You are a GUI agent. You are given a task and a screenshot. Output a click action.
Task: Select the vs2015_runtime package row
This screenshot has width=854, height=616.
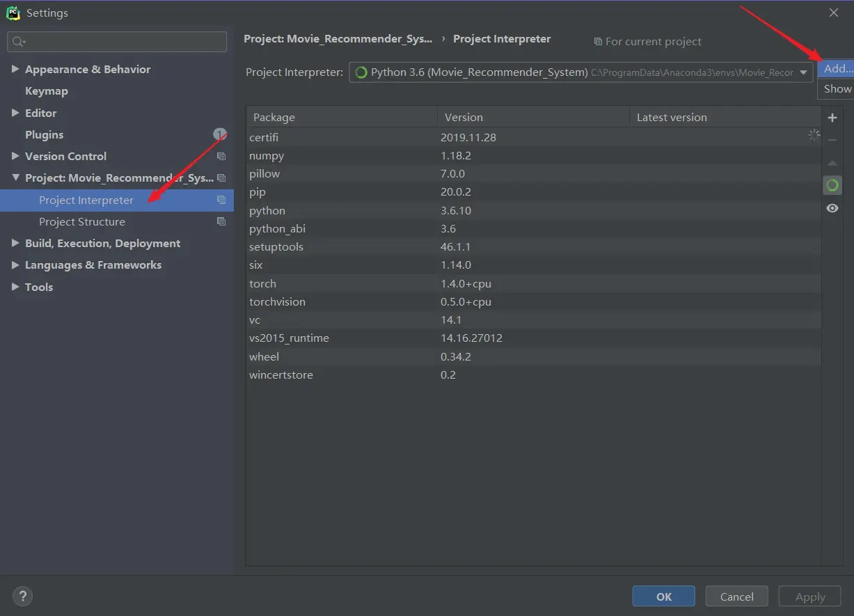click(534, 338)
